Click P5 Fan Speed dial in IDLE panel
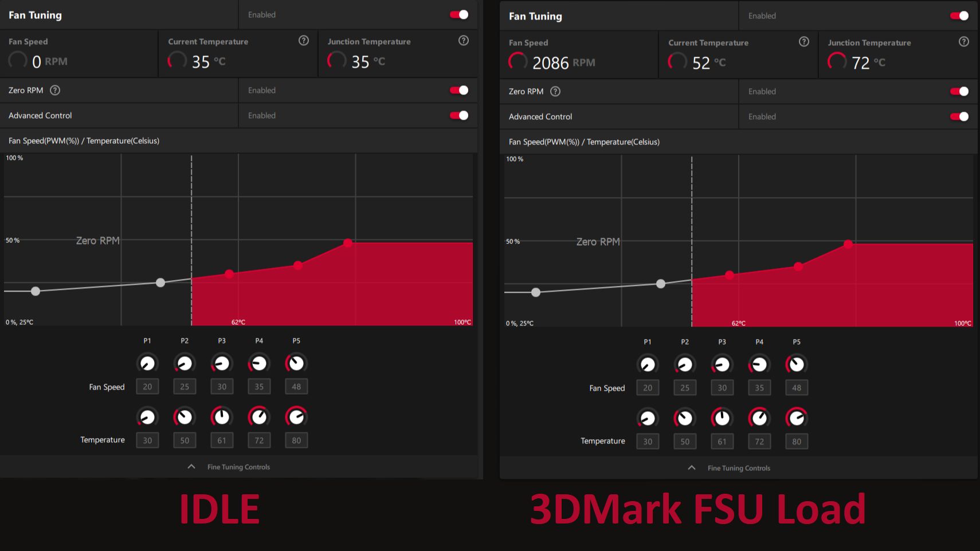Image resolution: width=980 pixels, height=551 pixels. (x=296, y=363)
